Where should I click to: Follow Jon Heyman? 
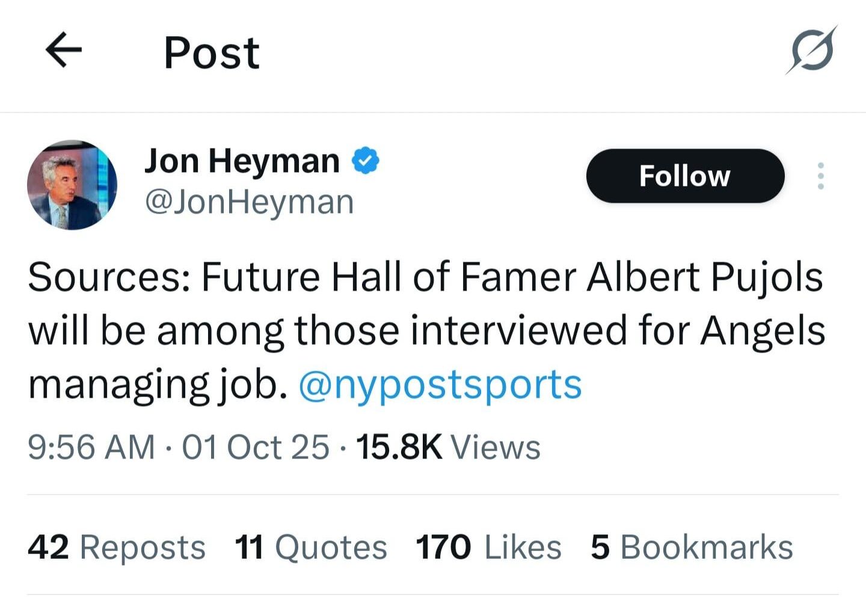[x=685, y=176]
